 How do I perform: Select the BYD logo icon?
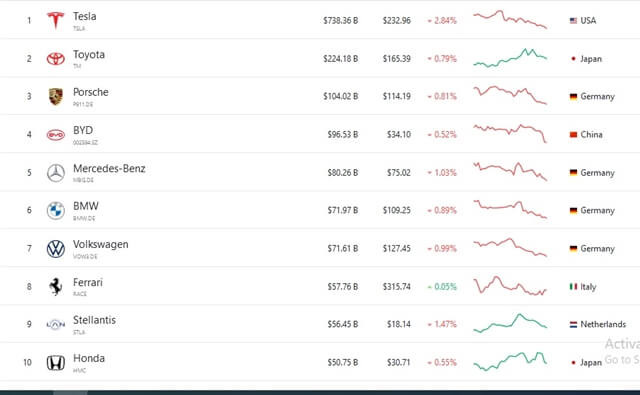coord(56,135)
